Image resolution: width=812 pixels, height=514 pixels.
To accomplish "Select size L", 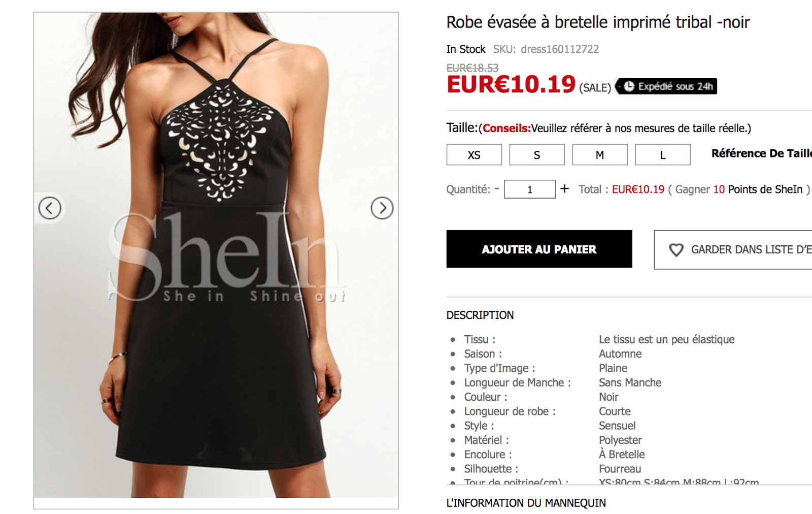I will click(x=663, y=155).
